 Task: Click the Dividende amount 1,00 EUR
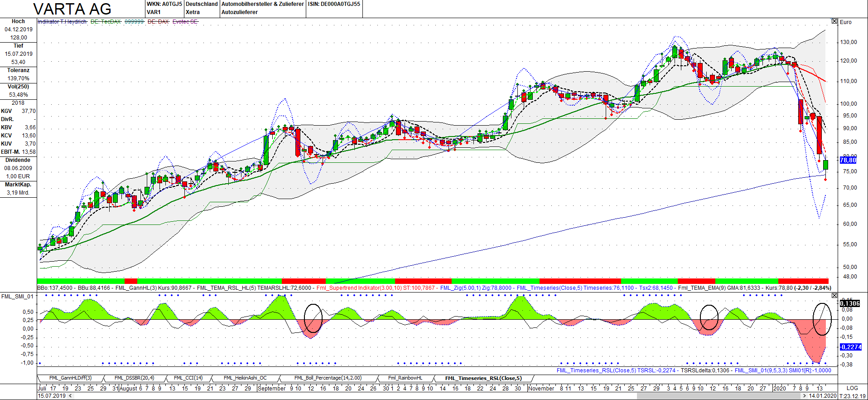coord(18,176)
